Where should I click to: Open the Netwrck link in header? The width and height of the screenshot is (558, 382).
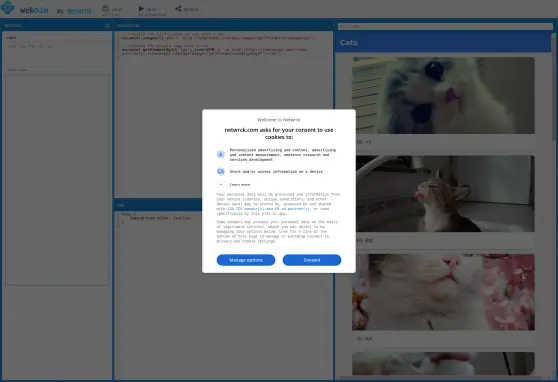coord(79,11)
